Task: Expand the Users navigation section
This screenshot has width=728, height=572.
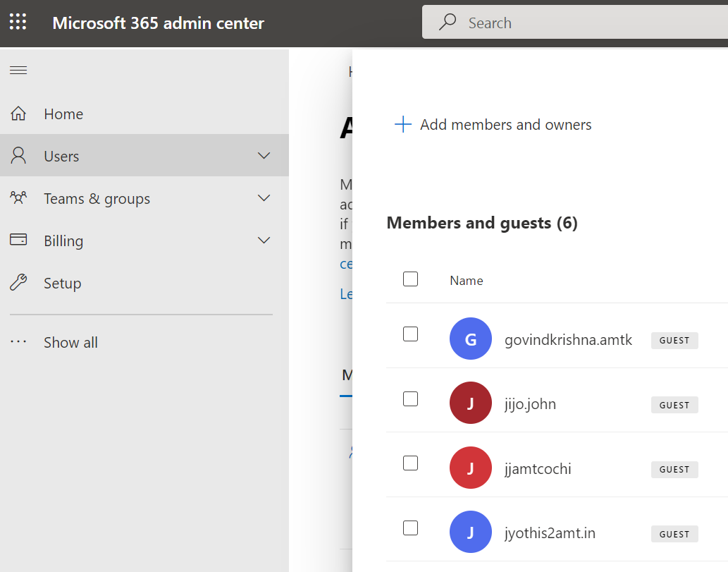Action: pos(264,155)
